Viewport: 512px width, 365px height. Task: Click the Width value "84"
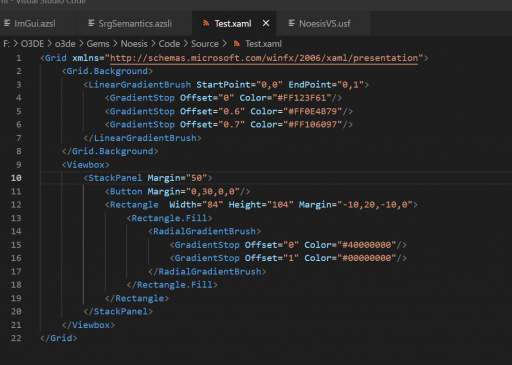pyautogui.click(x=212, y=205)
